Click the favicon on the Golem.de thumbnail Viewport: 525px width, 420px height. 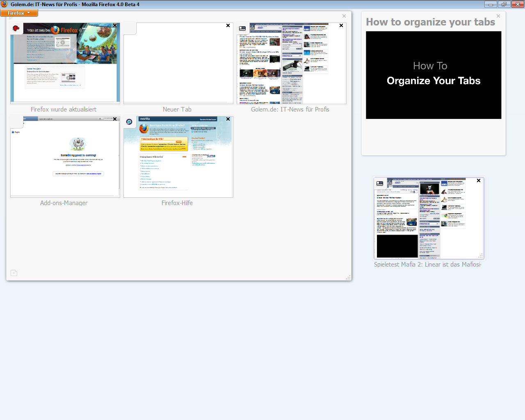242,28
